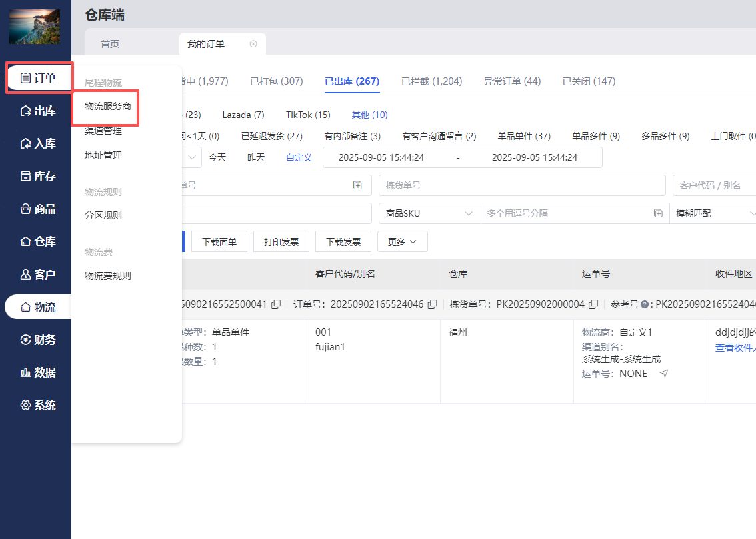Click the 打印发票 button
This screenshot has height=539, width=756.
[281, 242]
